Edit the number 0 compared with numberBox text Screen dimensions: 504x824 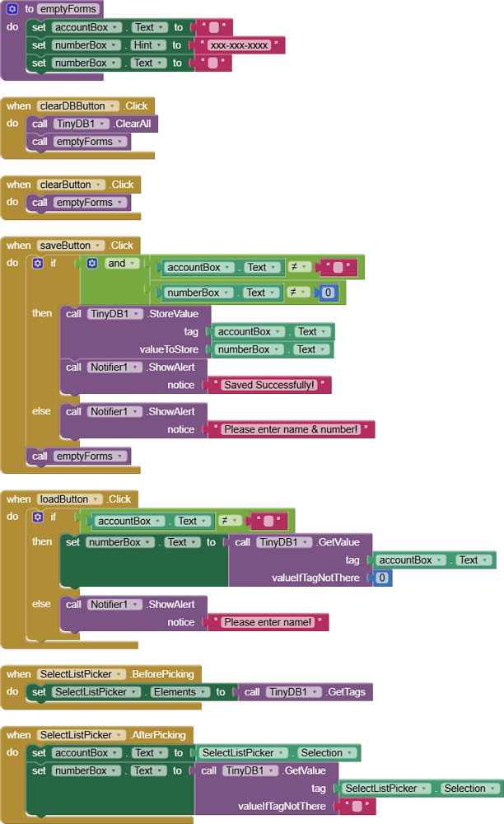pyautogui.click(x=327, y=293)
